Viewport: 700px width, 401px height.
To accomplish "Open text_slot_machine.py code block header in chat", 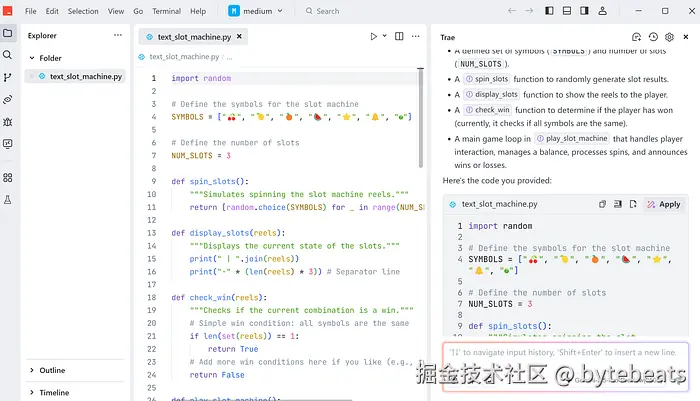I will pos(500,204).
